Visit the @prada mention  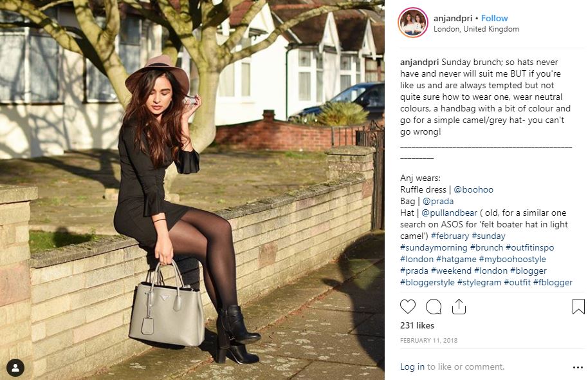[x=438, y=201]
